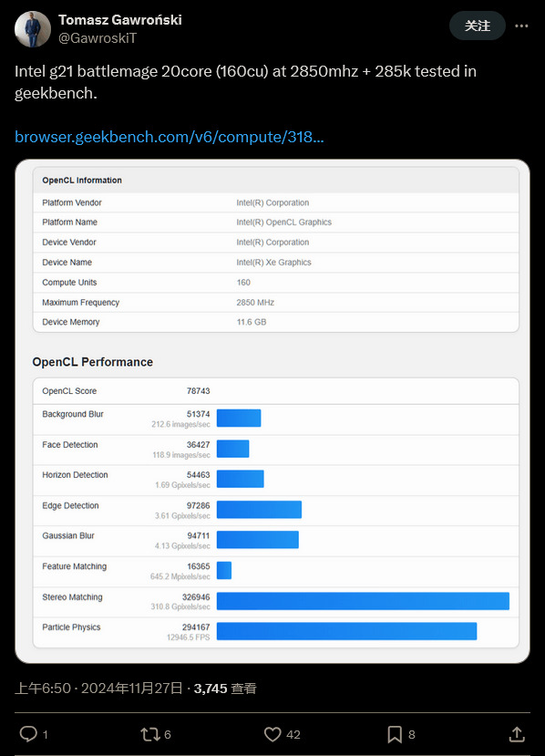545x756 pixels.
Task: Open Tomasz Gawroński's profile avatar
Action: click(33, 29)
